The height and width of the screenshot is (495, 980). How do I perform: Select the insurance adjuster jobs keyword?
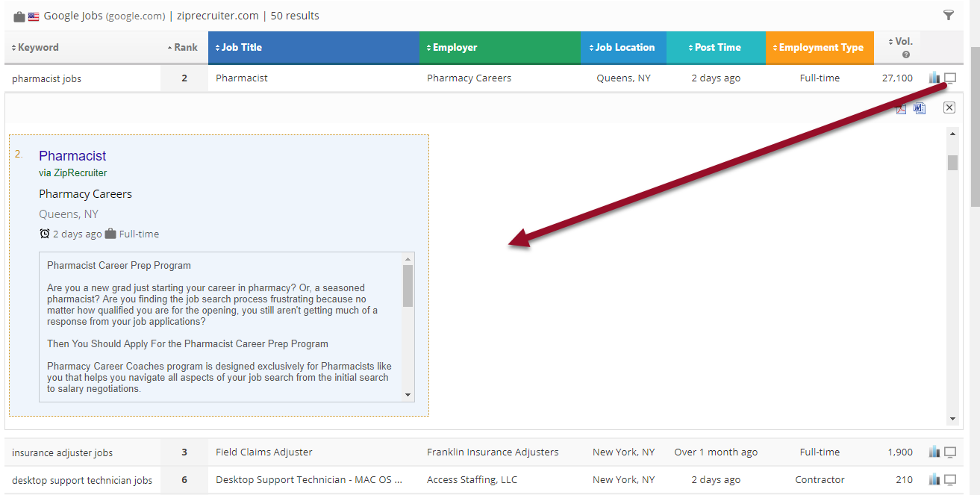[x=63, y=452]
